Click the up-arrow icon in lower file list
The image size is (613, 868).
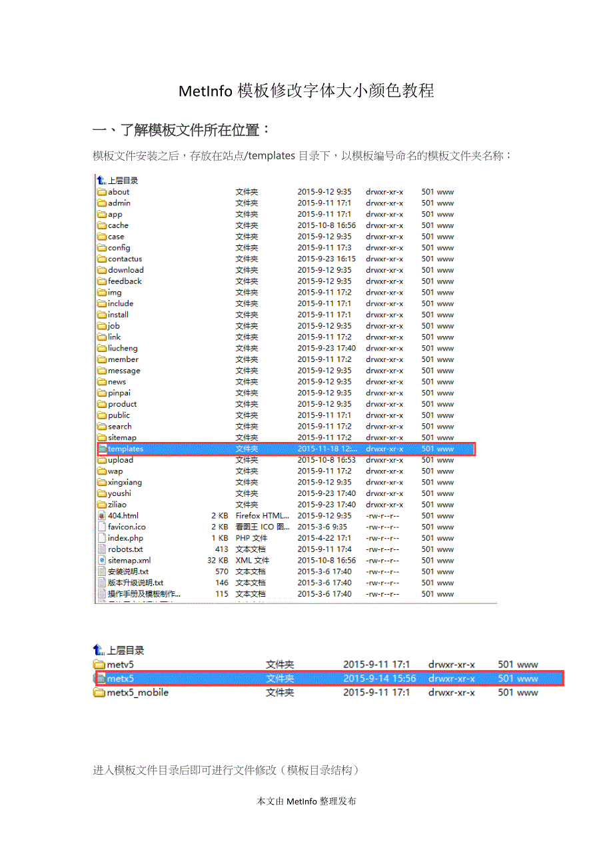(99, 650)
